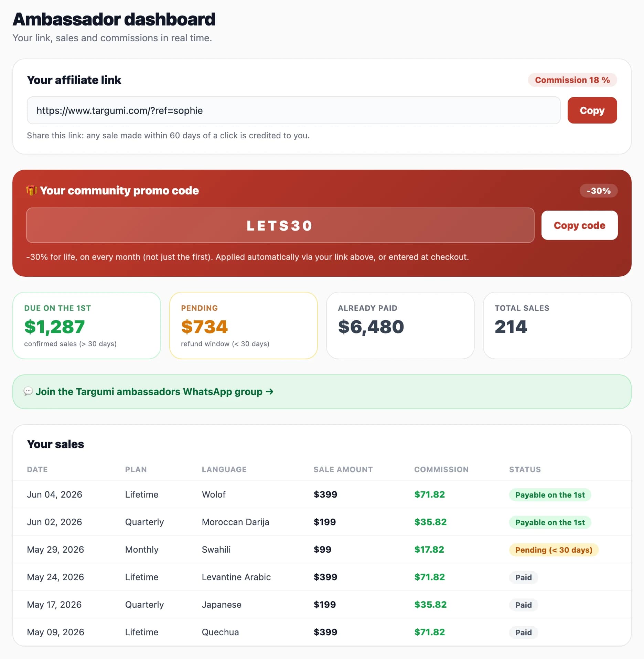The height and width of the screenshot is (659, 644).
Task: Click the Paid badge in Quechua row
Action: click(524, 633)
